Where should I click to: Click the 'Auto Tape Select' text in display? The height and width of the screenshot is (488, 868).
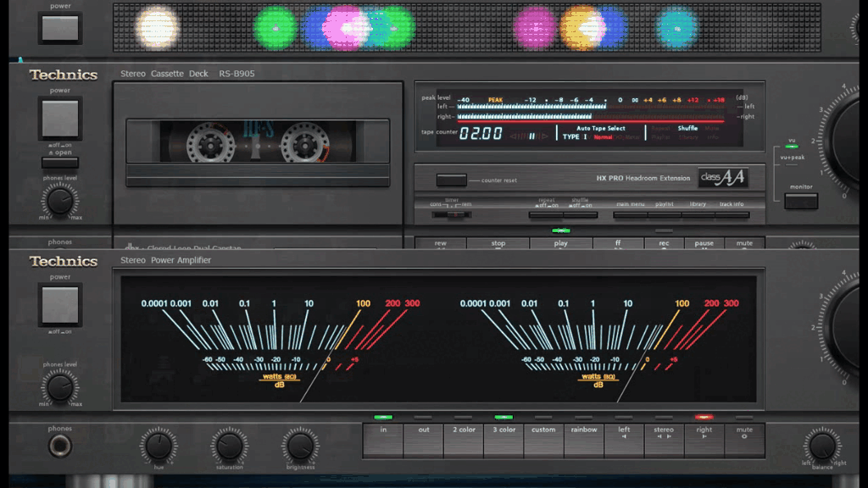tap(601, 128)
